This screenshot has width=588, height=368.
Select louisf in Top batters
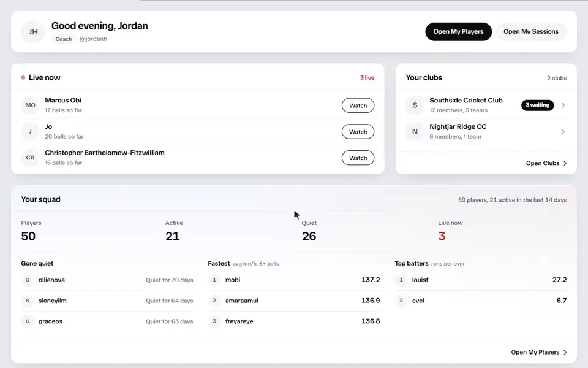click(x=420, y=280)
